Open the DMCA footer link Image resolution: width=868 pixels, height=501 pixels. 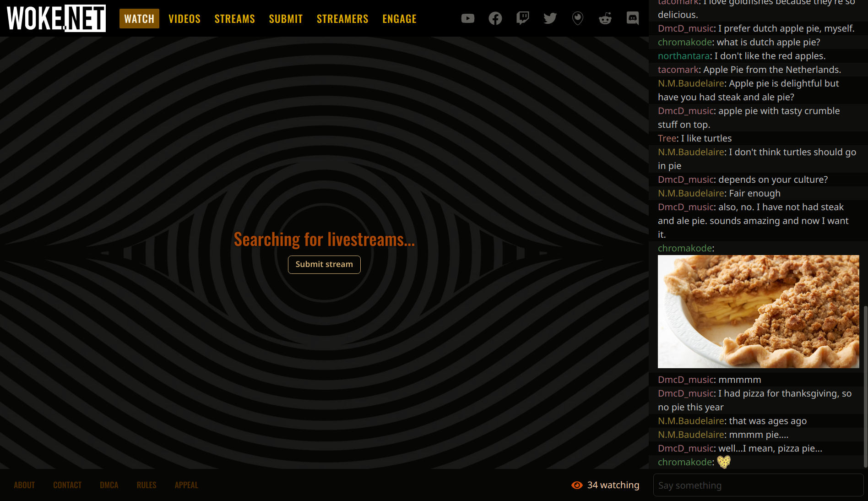tap(109, 485)
